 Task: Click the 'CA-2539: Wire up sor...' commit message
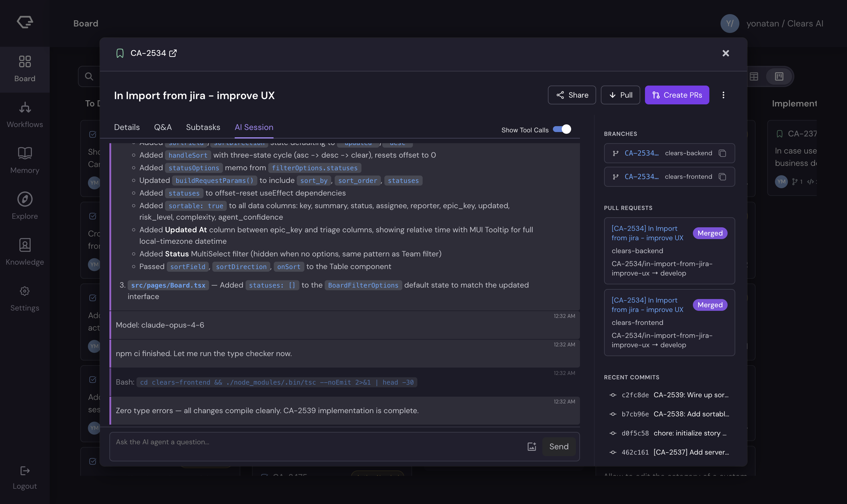click(x=691, y=395)
